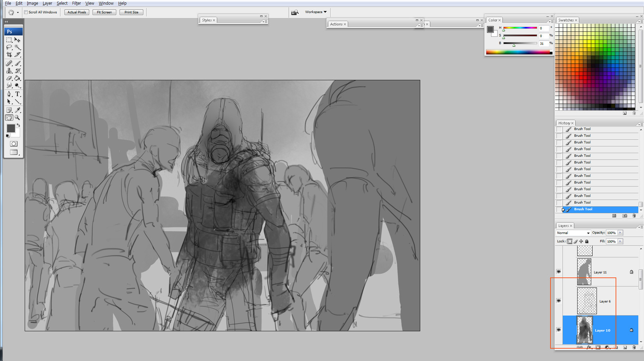Delete layer using Layers trash icon

click(634, 347)
